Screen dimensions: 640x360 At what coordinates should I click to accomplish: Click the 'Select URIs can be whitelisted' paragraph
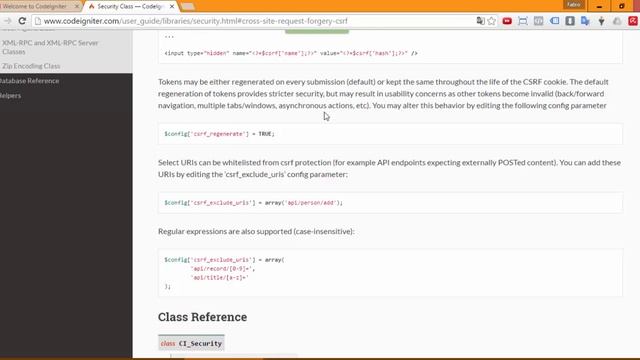tap(389, 168)
